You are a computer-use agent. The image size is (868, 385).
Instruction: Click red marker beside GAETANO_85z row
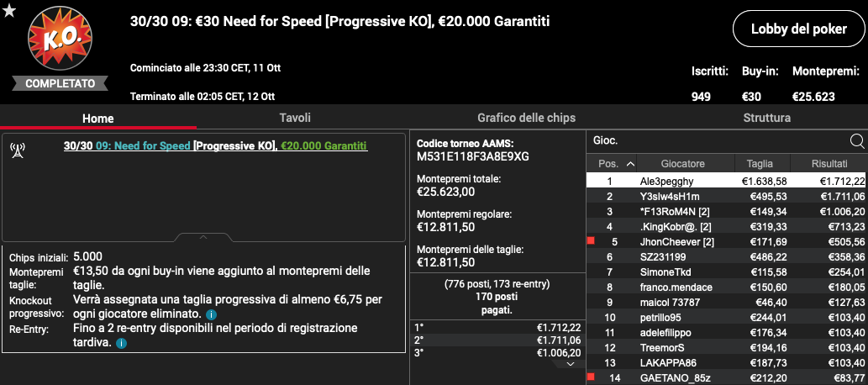[591, 377]
